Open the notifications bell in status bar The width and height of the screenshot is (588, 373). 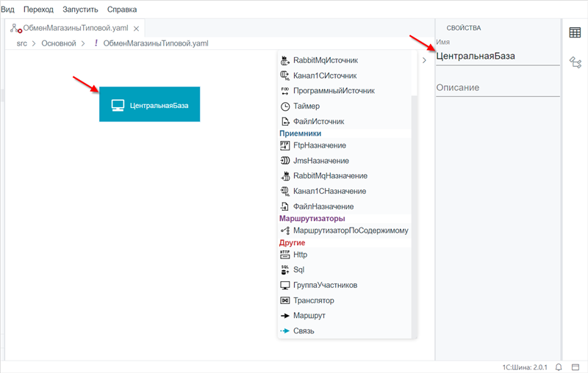tap(559, 367)
